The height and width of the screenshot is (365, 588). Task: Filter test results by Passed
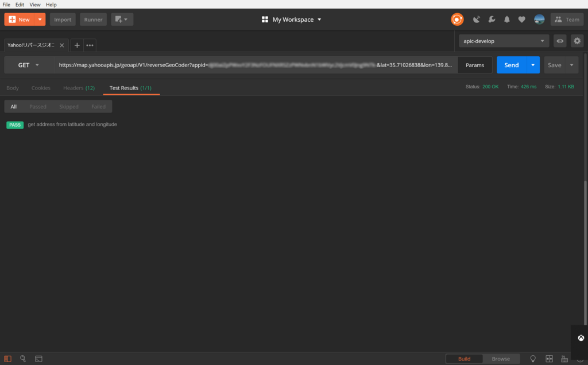(x=38, y=106)
